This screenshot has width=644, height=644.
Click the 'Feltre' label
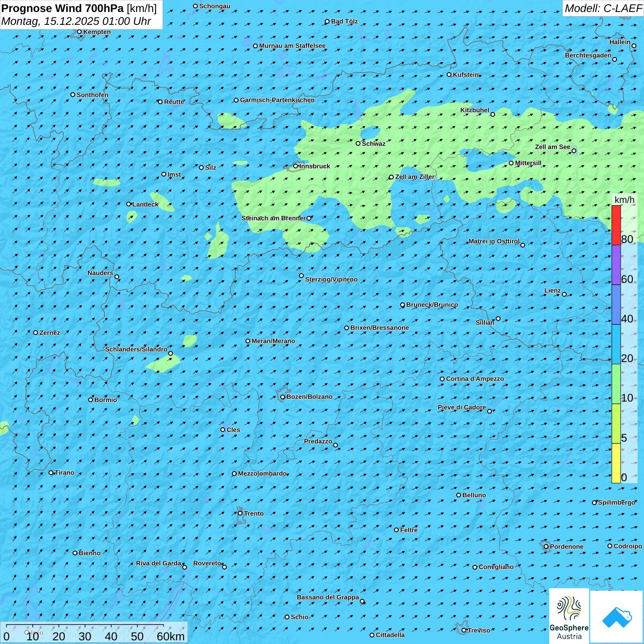pyautogui.click(x=409, y=530)
